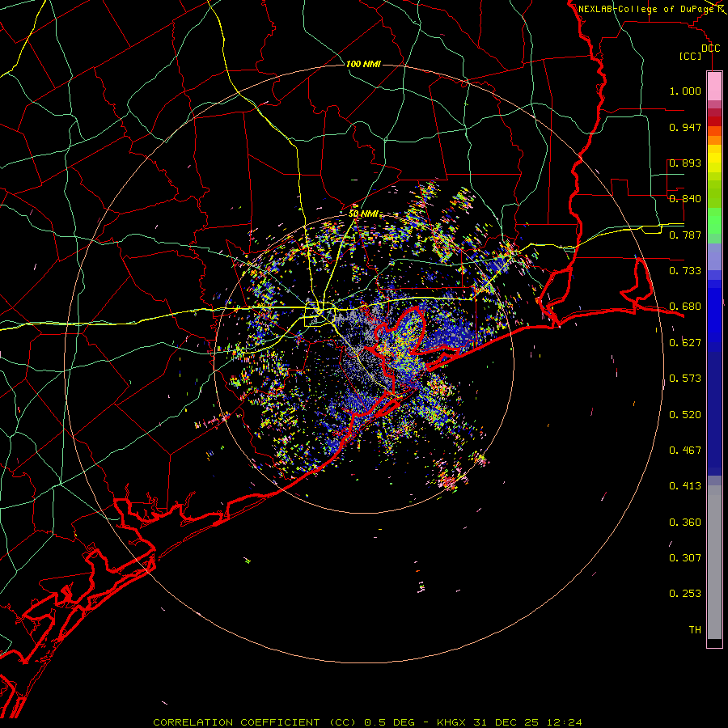Click the NEXLAB-College of DuPage credit
This screenshot has width=728, height=728.
pos(646,9)
